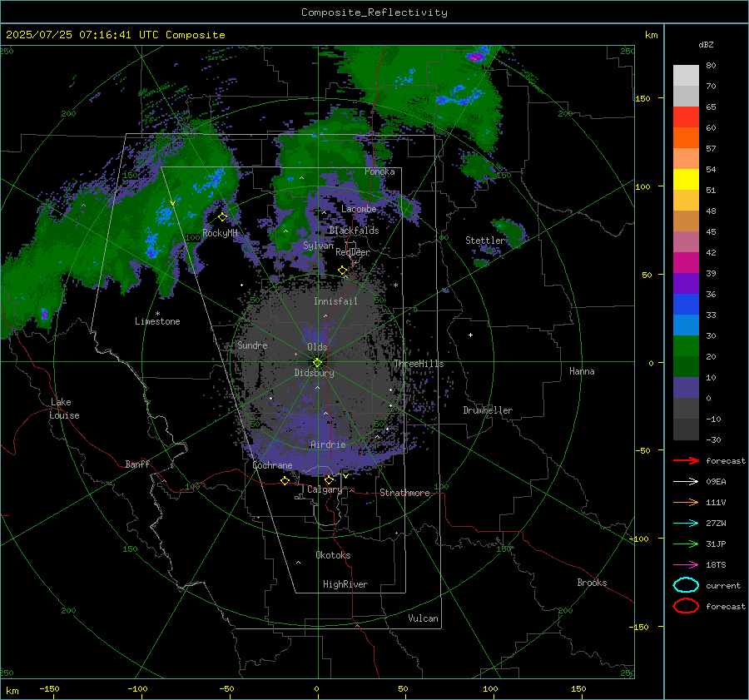Click the Blackfalds city label

pos(354,231)
